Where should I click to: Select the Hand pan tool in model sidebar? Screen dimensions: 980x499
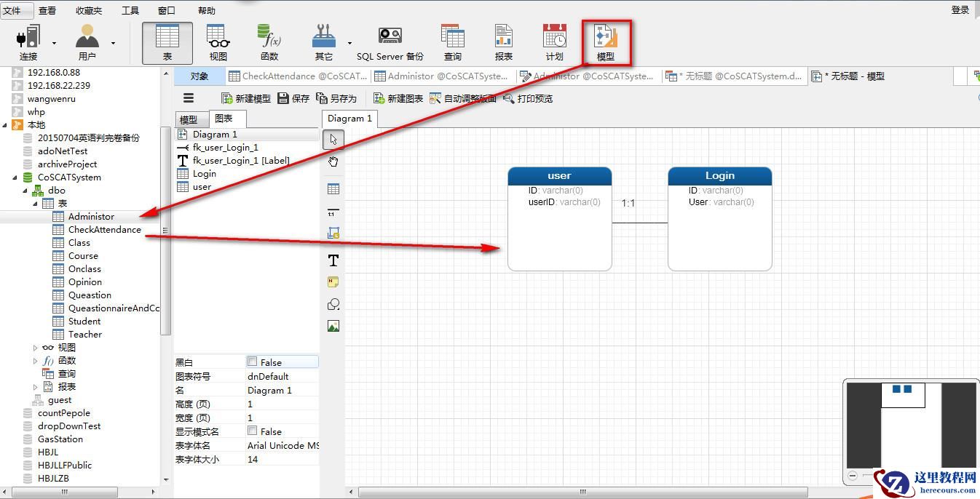click(333, 161)
